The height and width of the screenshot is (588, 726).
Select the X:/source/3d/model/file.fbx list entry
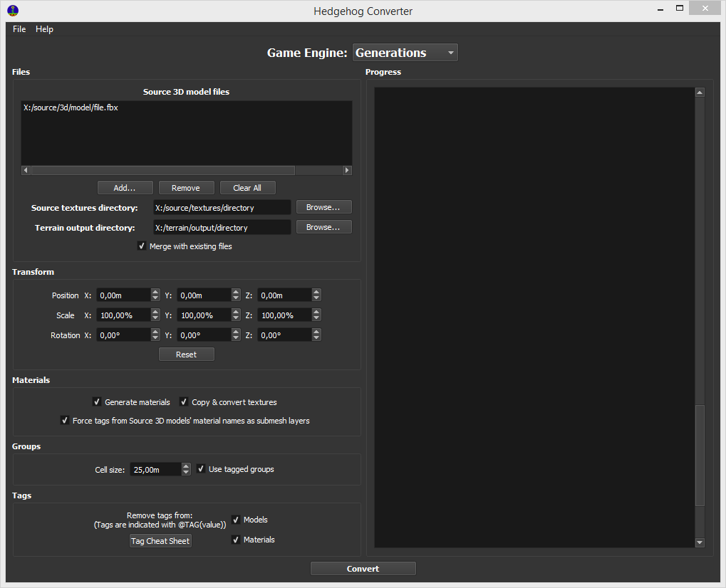71,107
